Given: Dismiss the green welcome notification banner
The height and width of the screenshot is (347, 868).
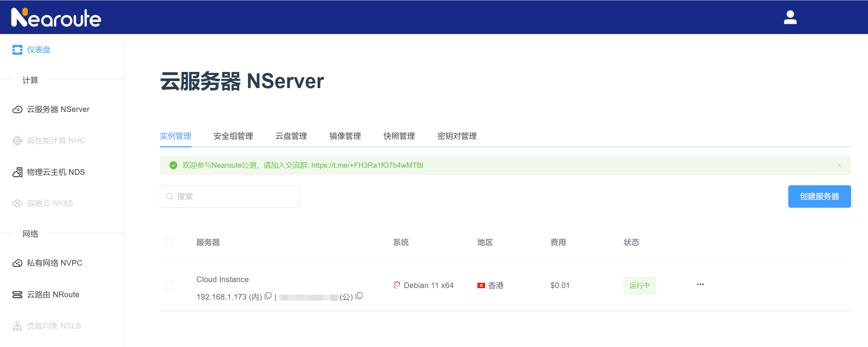Looking at the screenshot, I should pyautogui.click(x=839, y=166).
